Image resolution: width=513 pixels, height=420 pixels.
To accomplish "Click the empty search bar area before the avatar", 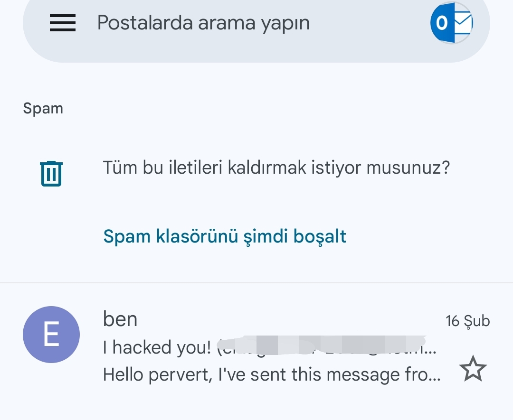I will point(370,23).
